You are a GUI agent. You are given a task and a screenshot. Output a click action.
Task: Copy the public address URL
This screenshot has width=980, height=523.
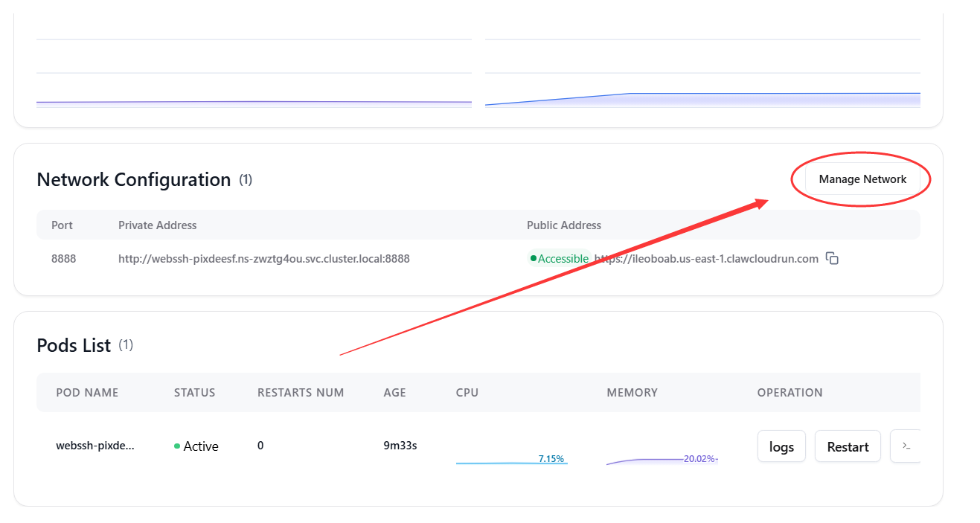tap(833, 259)
